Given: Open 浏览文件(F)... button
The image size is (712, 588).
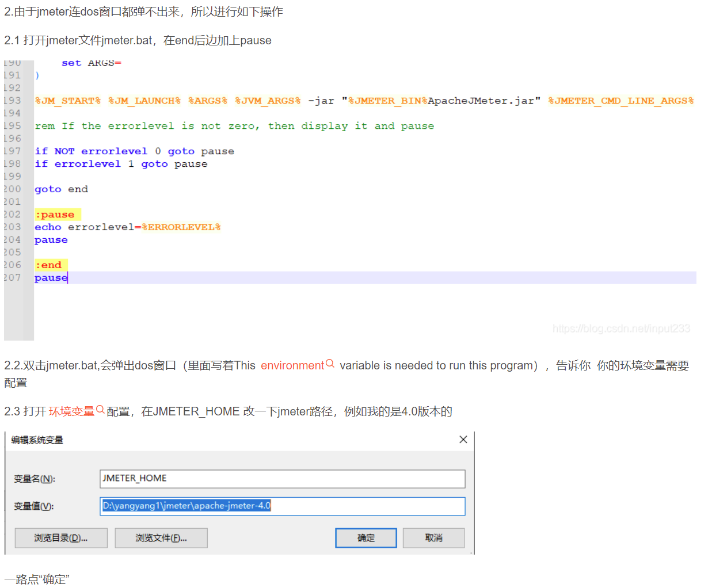Looking at the screenshot, I should click(161, 538).
